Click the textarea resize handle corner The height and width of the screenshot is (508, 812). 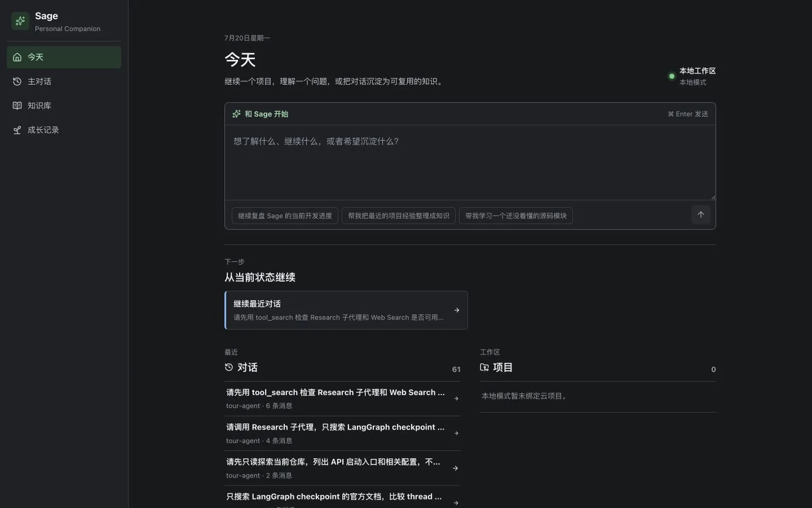pyautogui.click(x=713, y=197)
